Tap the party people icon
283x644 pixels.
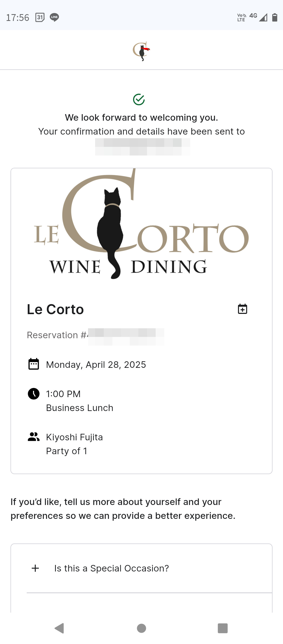pyautogui.click(x=34, y=437)
